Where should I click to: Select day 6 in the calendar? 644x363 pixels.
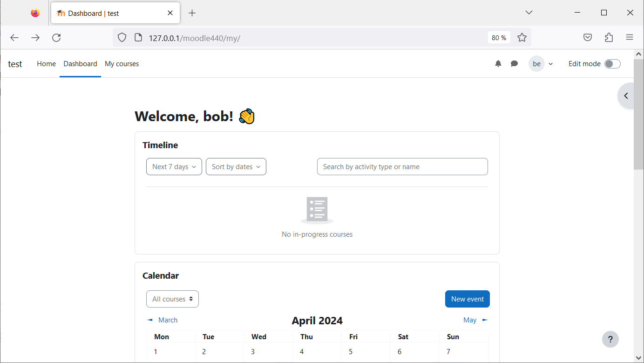pos(400,352)
